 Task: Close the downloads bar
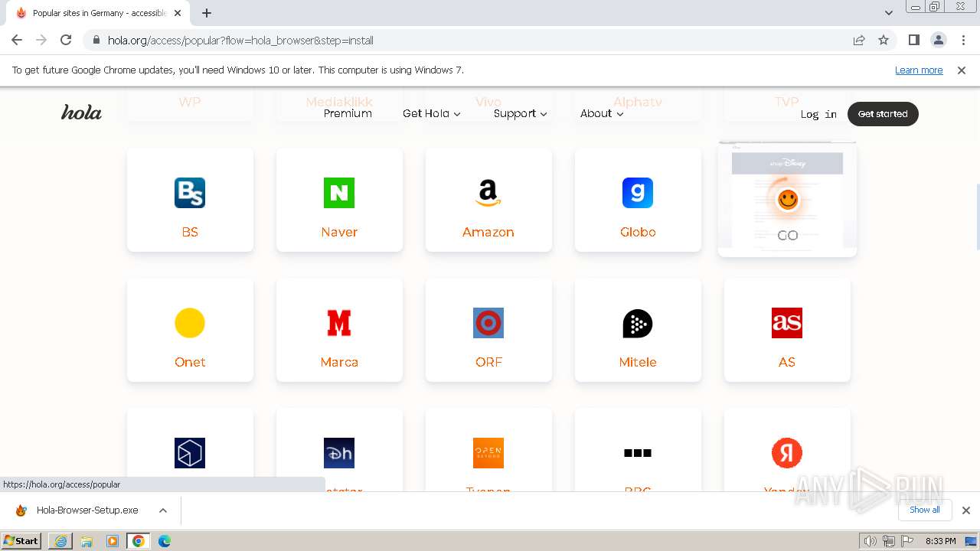966,510
